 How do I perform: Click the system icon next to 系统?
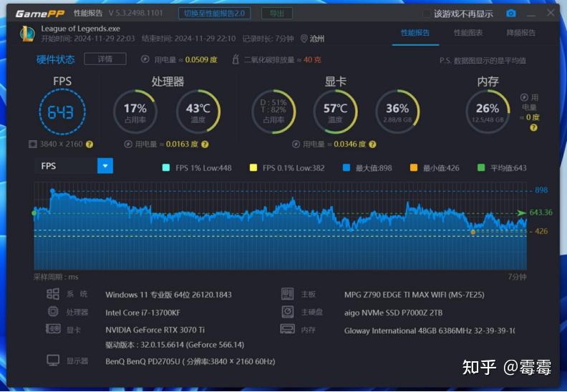tap(53, 294)
